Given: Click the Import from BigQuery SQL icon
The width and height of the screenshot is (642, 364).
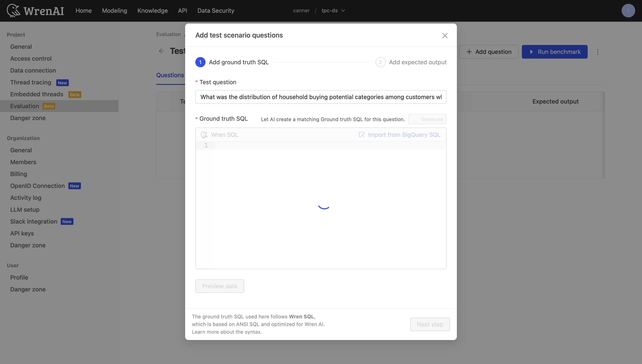Looking at the screenshot, I should 362,134.
